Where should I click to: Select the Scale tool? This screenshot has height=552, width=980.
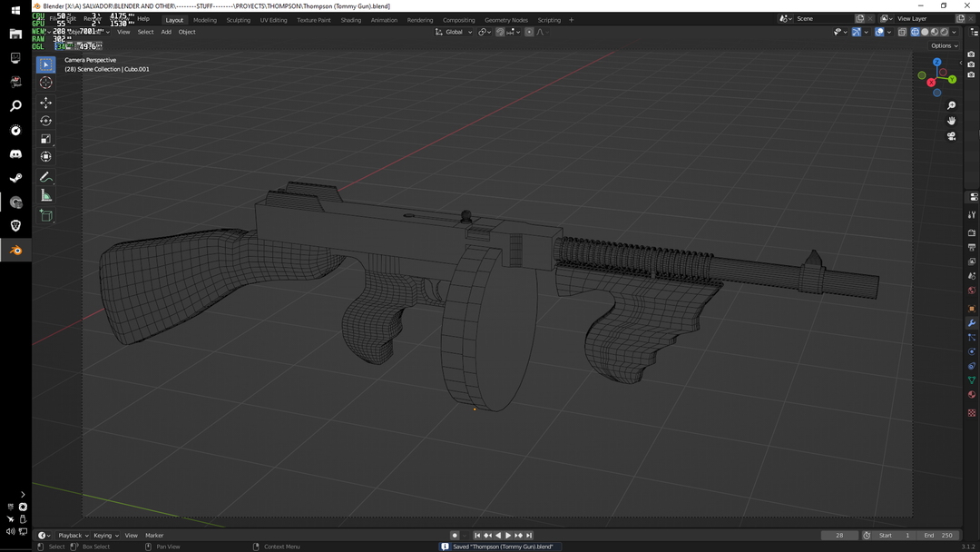click(45, 139)
